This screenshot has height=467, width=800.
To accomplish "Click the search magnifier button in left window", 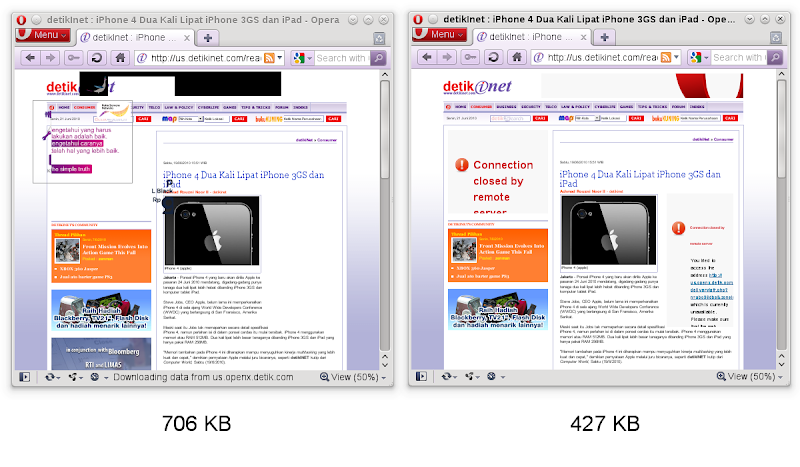I will pos(378,58).
